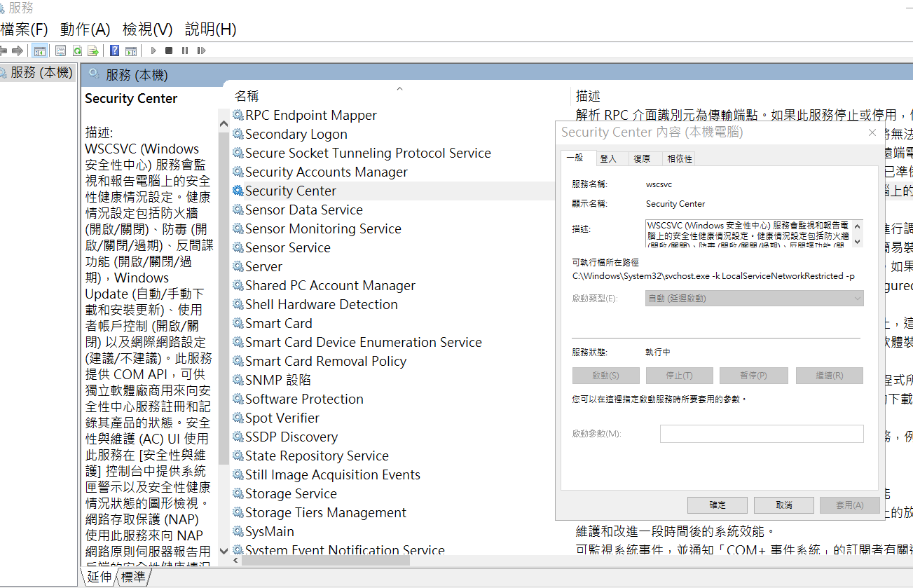The image size is (913, 588).
Task: Click the 取消 button
Action: coord(784,505)
